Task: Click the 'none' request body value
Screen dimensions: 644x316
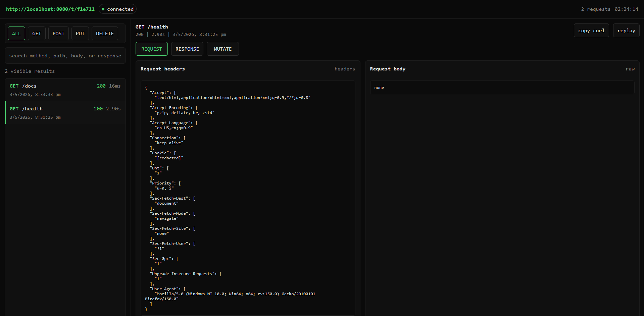Action: tap(379, 88)
